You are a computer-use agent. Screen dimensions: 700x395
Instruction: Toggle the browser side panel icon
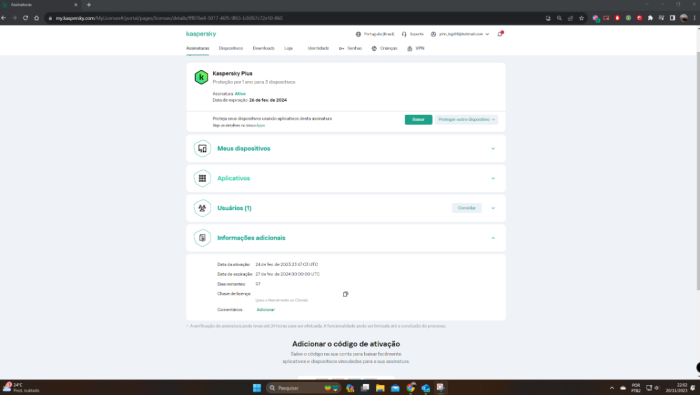pyautogui.click(x=672, y=18)
